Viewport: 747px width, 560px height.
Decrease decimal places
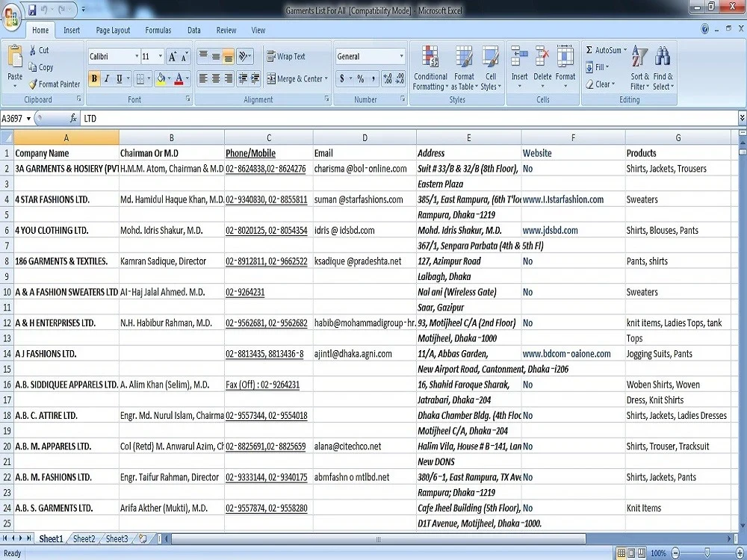click(x=400, y=78)
